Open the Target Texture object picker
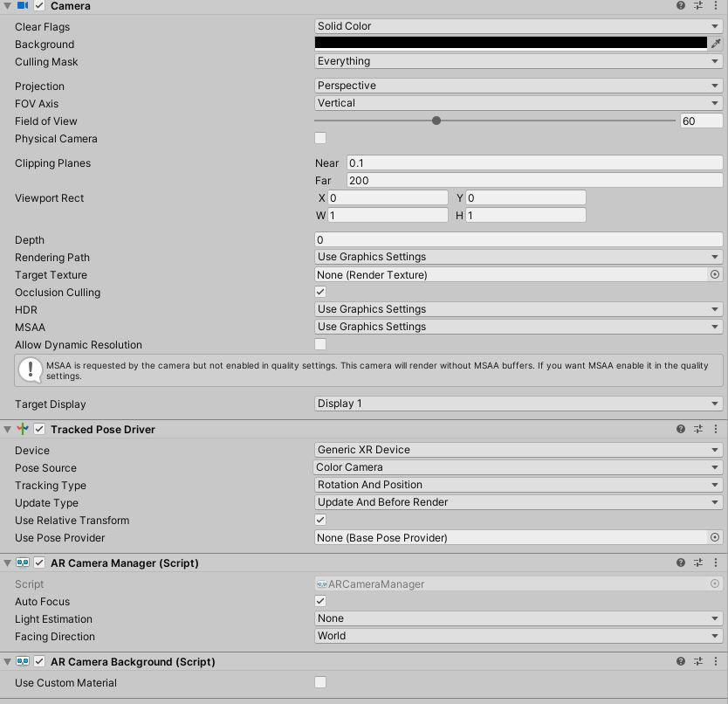Viewport: 728px width, 704px height. click(x=717, y=274)
